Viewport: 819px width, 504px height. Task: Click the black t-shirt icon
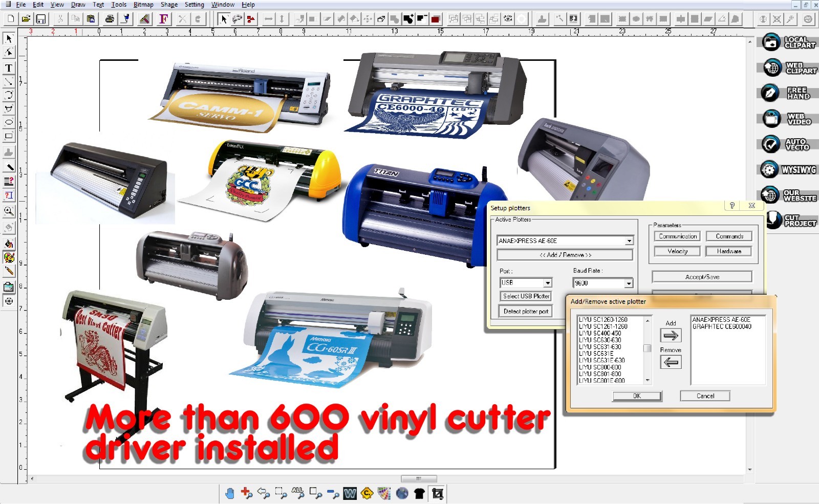[419, 493]
